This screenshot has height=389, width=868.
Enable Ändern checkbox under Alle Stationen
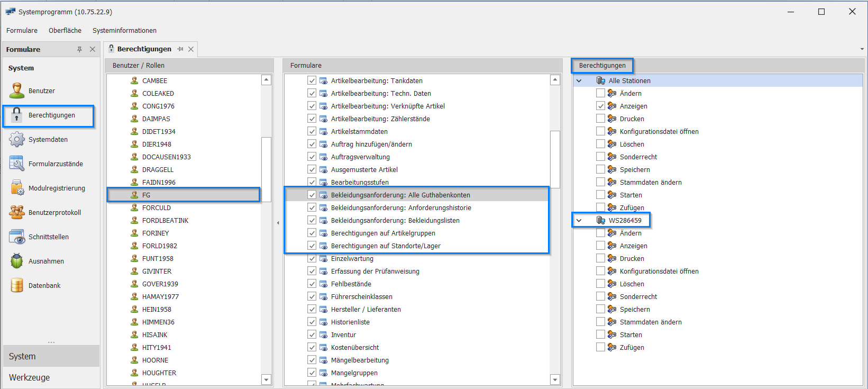pos(600,93)
